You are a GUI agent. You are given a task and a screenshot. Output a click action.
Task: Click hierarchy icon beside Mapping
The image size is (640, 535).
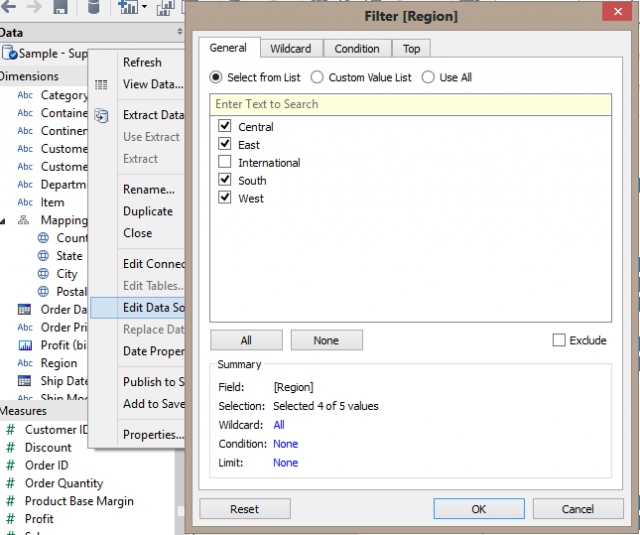tap(23, 220)
